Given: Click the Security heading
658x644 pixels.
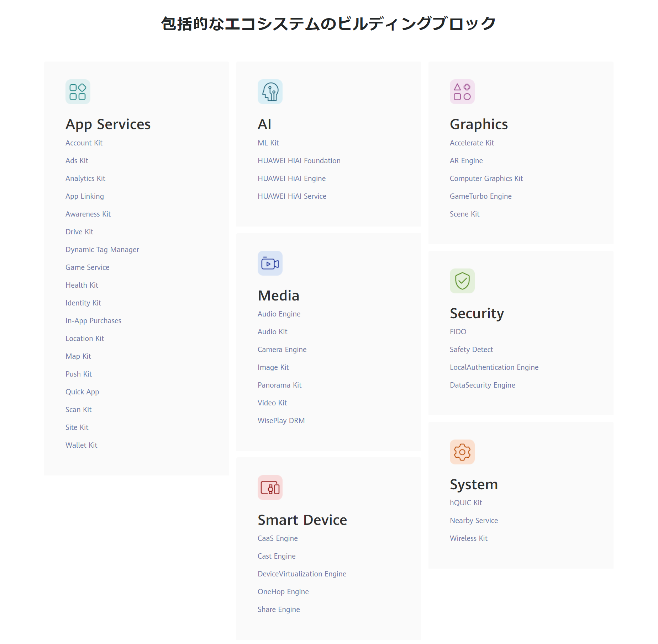Looking at the screenshot, I should [x=477, y=314].
